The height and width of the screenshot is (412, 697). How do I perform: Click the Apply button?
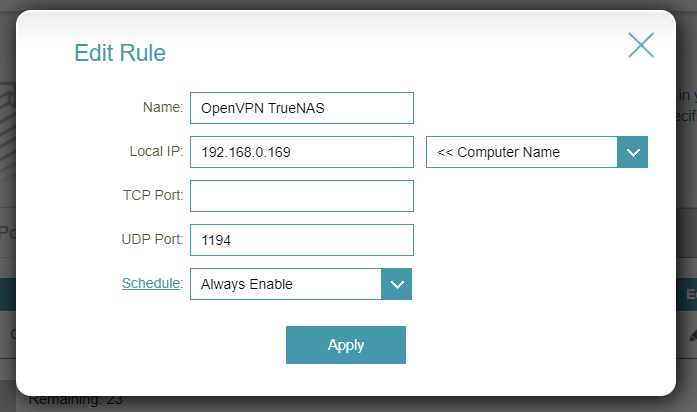click(x=346, y=345)
